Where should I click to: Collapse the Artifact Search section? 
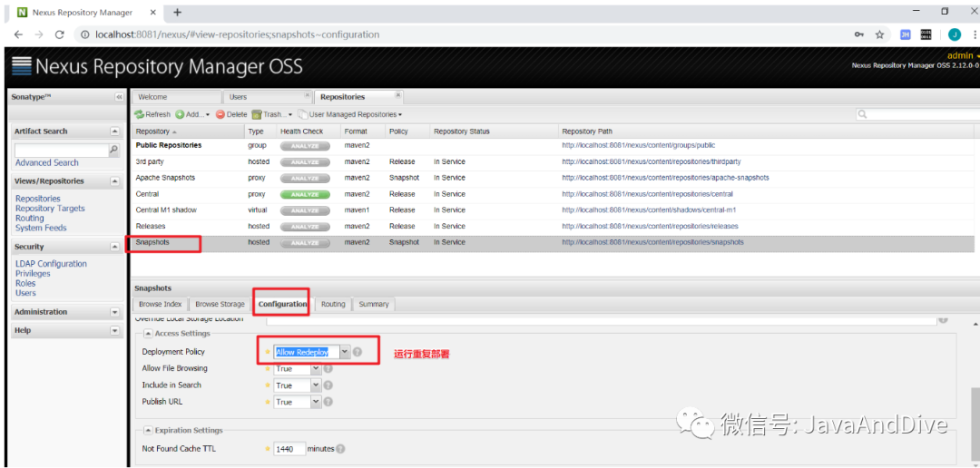point(114,132)
